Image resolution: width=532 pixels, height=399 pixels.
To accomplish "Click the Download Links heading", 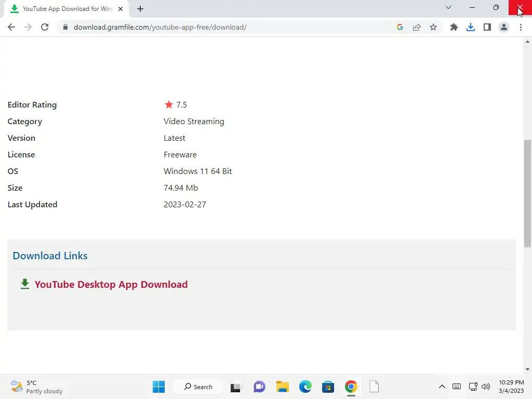I will click(50, 256).
